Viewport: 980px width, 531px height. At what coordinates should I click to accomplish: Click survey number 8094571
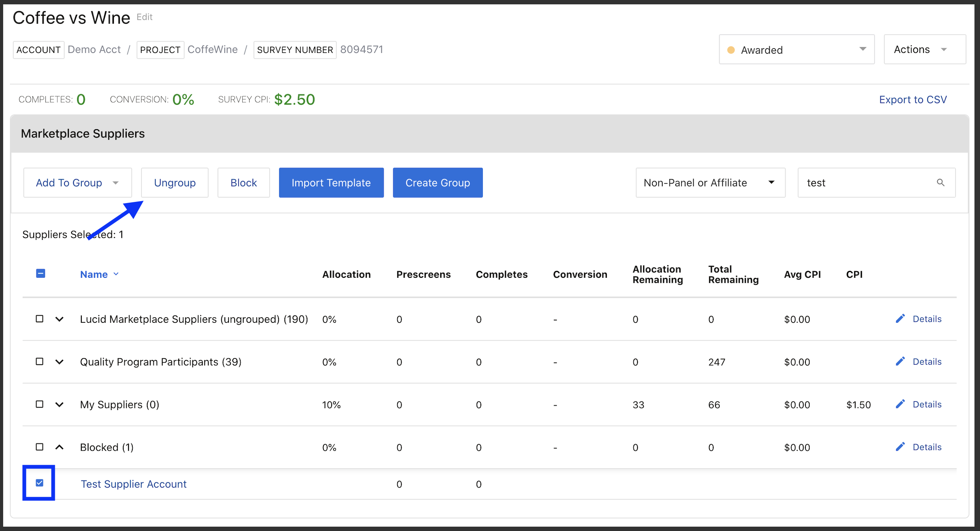tap(362, 49)
